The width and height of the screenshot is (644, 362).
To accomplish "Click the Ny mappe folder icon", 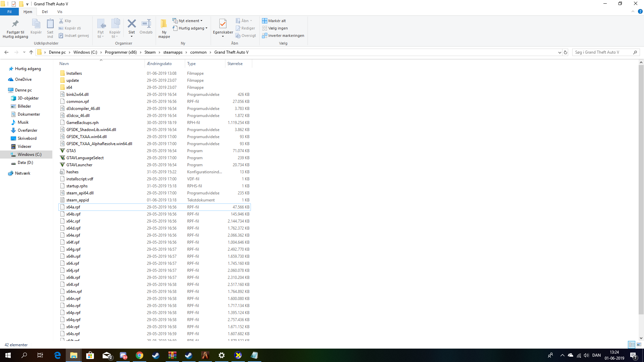I will (164, 24).
